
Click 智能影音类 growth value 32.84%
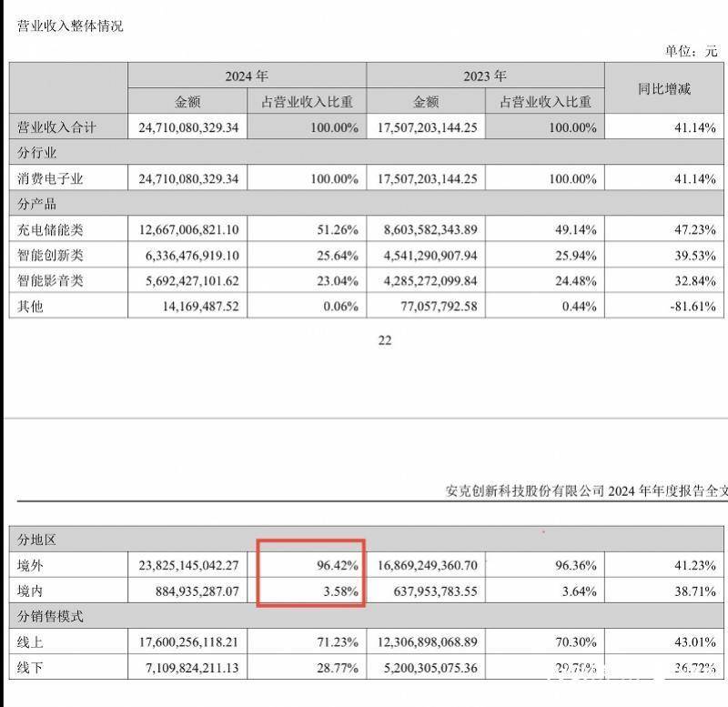coord(694,281)
